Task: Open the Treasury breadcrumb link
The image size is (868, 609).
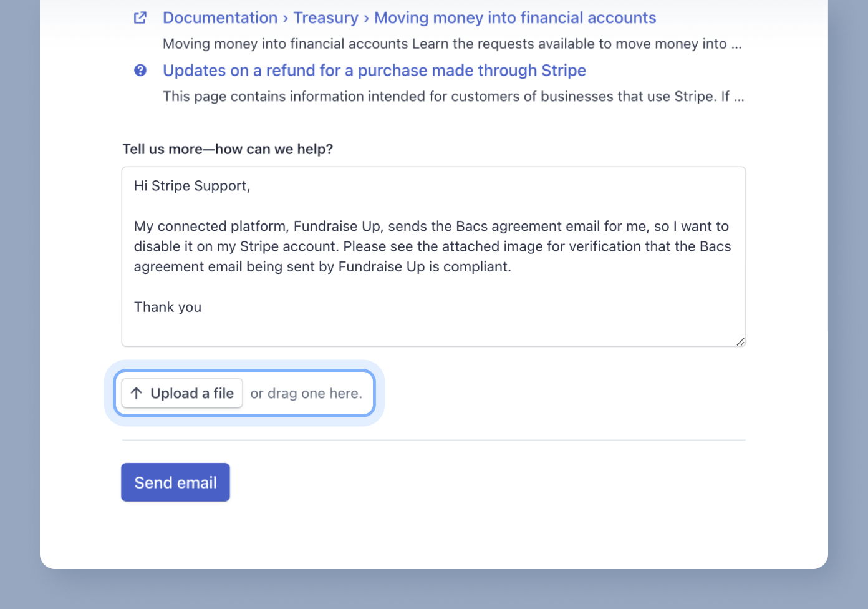Action: (x=325, y=17)
